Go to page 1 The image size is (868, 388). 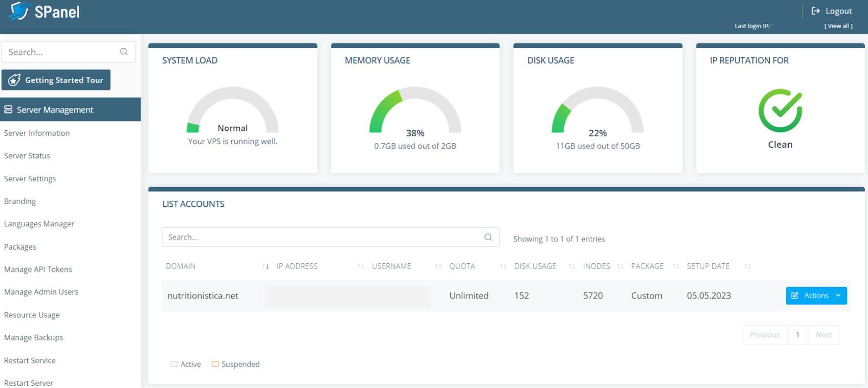(797, 335)
